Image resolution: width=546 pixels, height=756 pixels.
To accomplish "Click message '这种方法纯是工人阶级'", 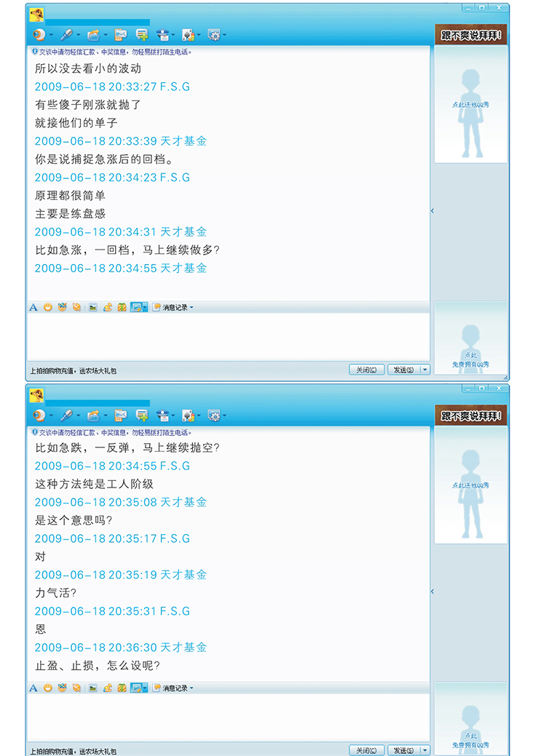I will tap(95, 484).
